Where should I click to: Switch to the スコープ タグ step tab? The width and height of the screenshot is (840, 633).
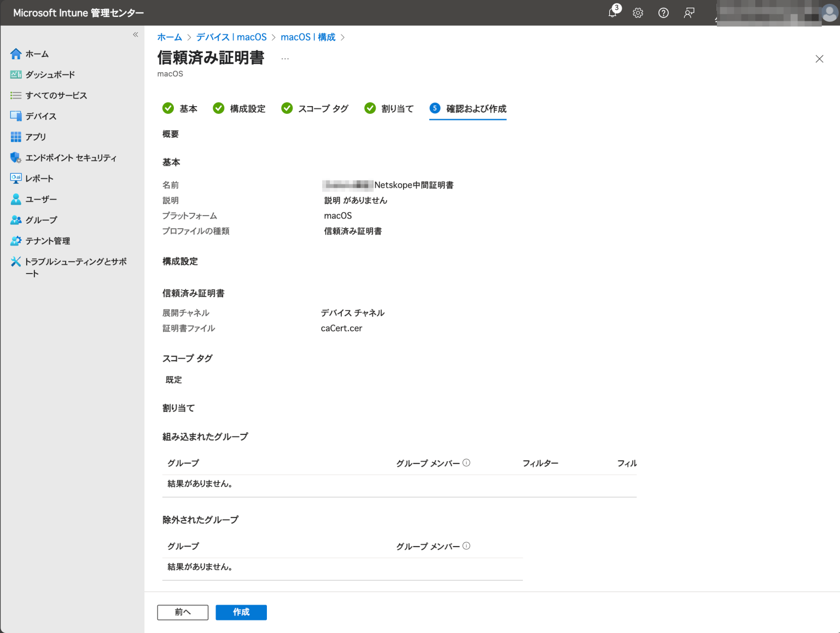tap(324, 108)
